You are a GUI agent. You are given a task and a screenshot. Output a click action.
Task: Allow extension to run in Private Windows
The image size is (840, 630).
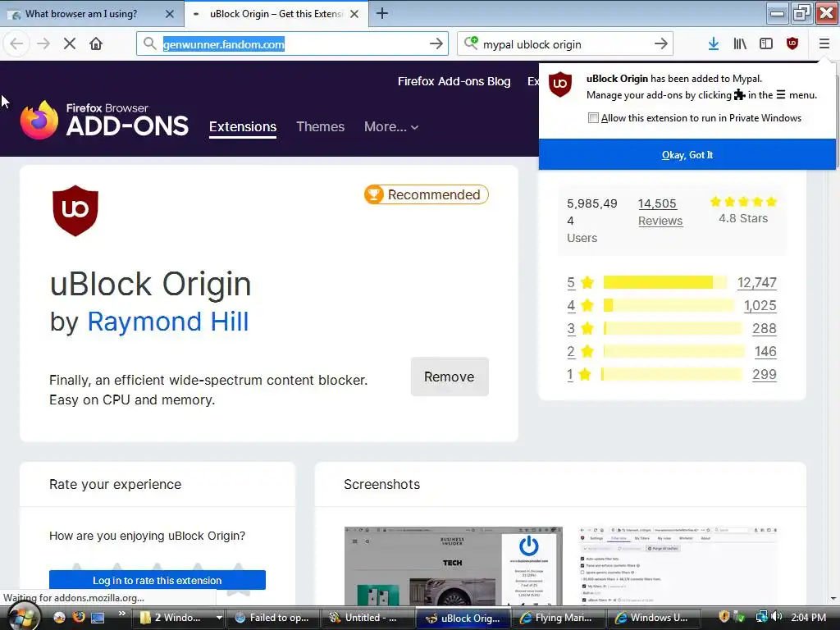pos(593,118)
